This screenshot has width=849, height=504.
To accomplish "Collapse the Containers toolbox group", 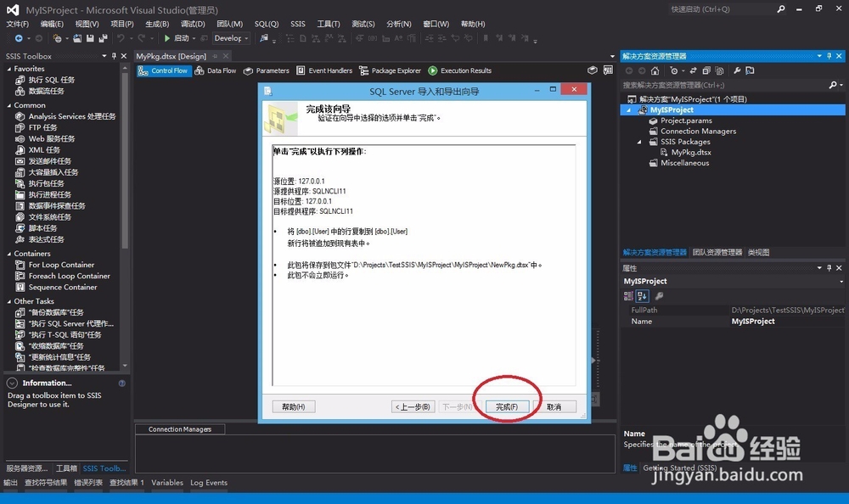I will pyautogui.click(x=8, y=254).
